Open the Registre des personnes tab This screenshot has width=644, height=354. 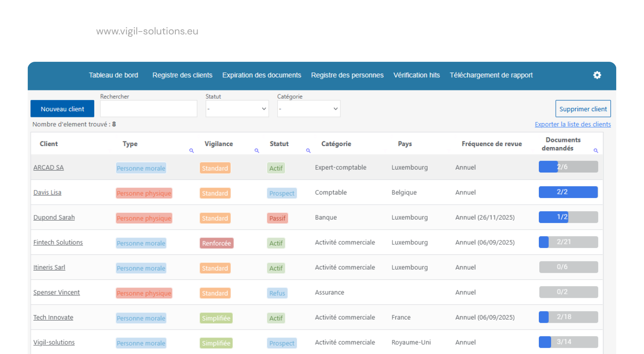[347, 75]
